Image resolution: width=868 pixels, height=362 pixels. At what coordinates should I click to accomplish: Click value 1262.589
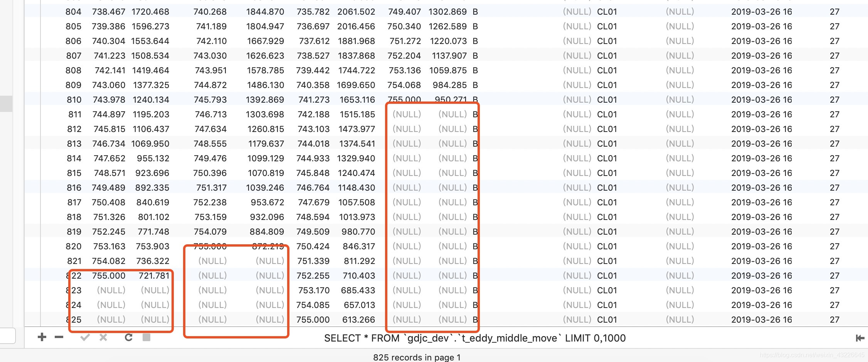click(x=447, y=26)
